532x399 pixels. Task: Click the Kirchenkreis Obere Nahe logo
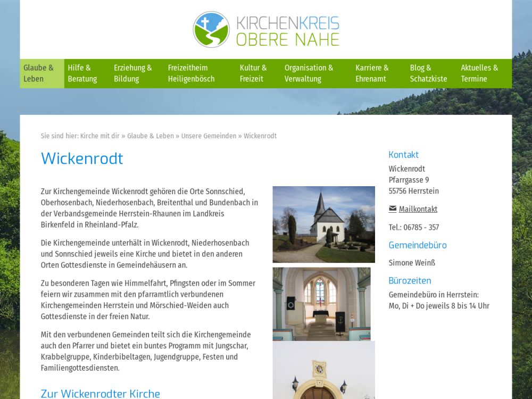(266, 30)
